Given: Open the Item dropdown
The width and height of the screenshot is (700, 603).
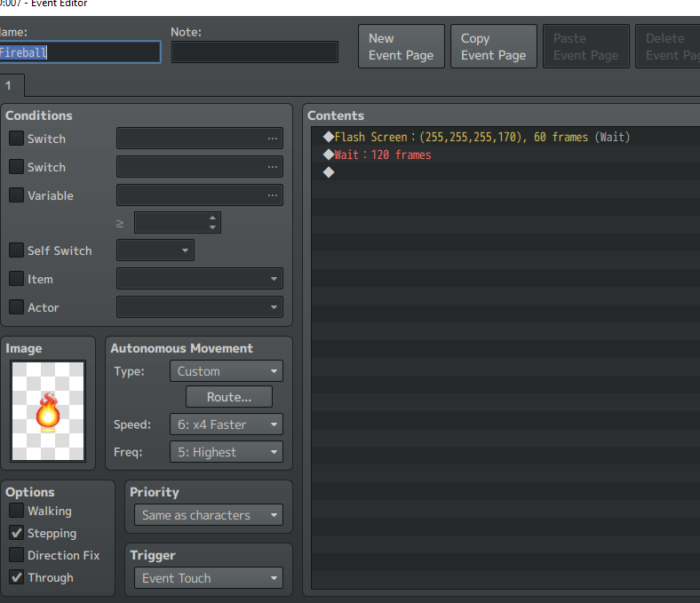Looking at the screenshot, I should (x=200, y=279).
